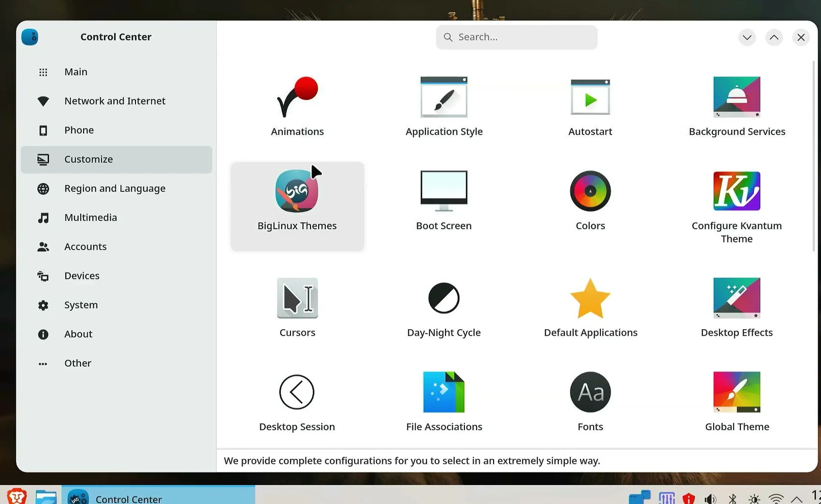Viewport: 821px width, 504px height.
Task: Click the vertical scrollbar of the settings grid
Action: (814, 156)
